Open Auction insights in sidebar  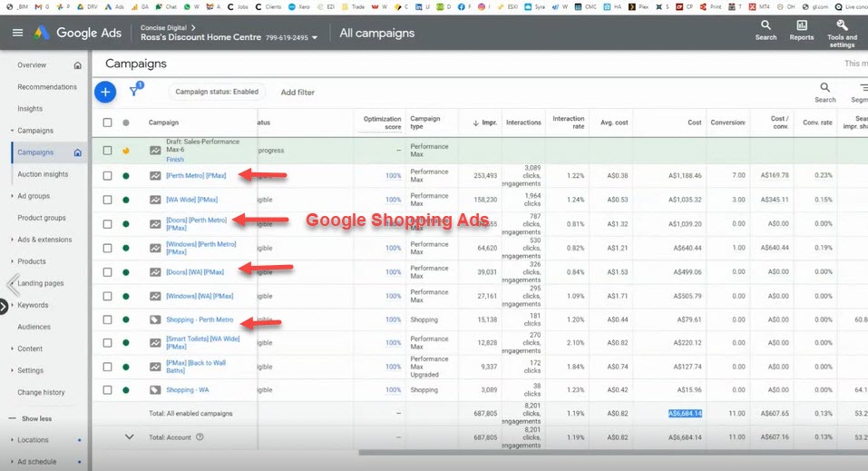point(43,174)
